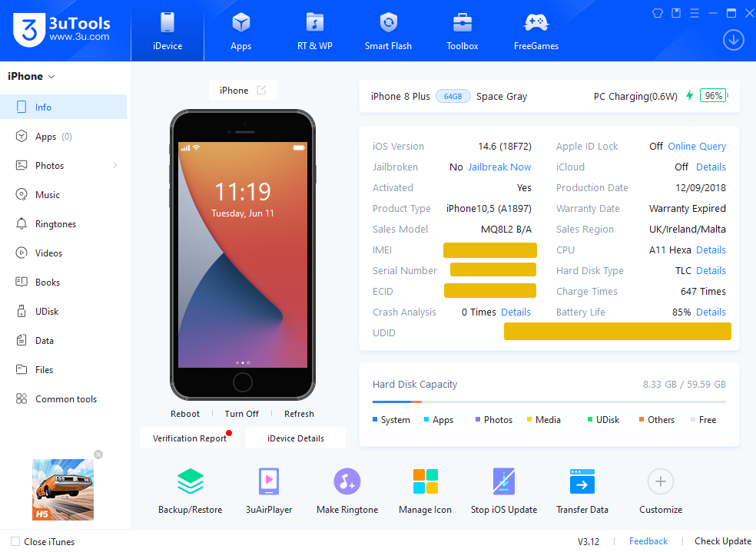Close the racing game ad
The height and width of the screenshot is (552, 756).
tap(98, 454)
